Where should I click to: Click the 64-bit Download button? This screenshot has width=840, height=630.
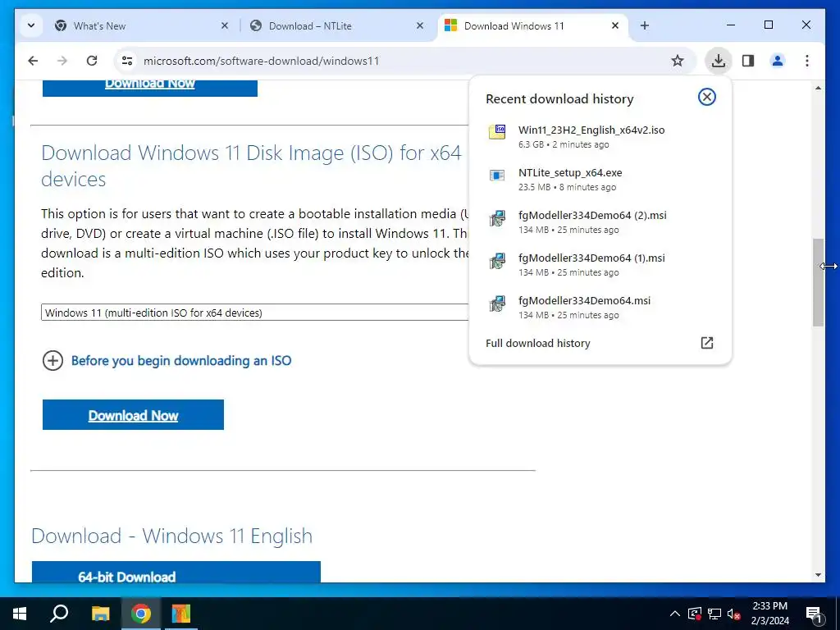click(176, 572)
